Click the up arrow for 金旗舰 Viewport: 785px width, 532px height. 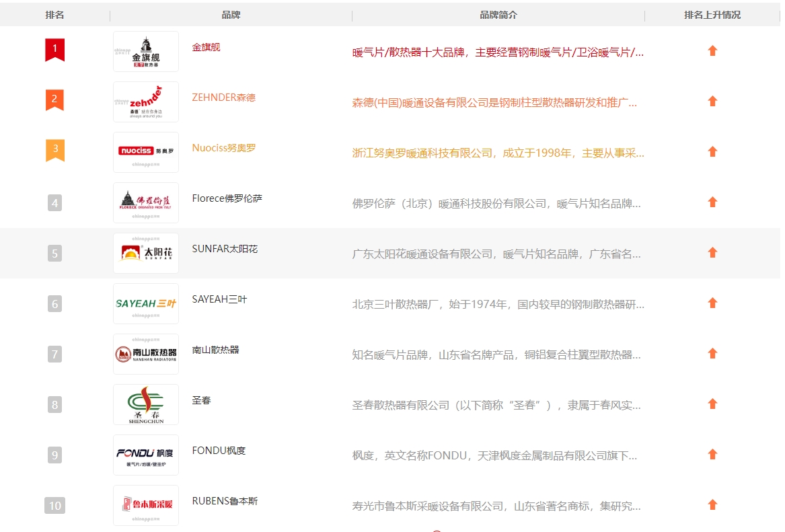[712, 51]
